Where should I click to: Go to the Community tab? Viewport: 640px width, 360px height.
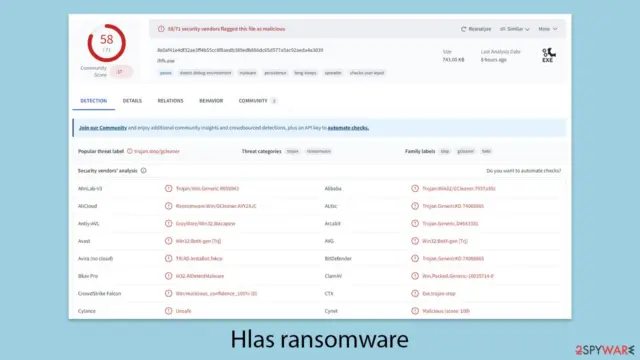point(253,101)
